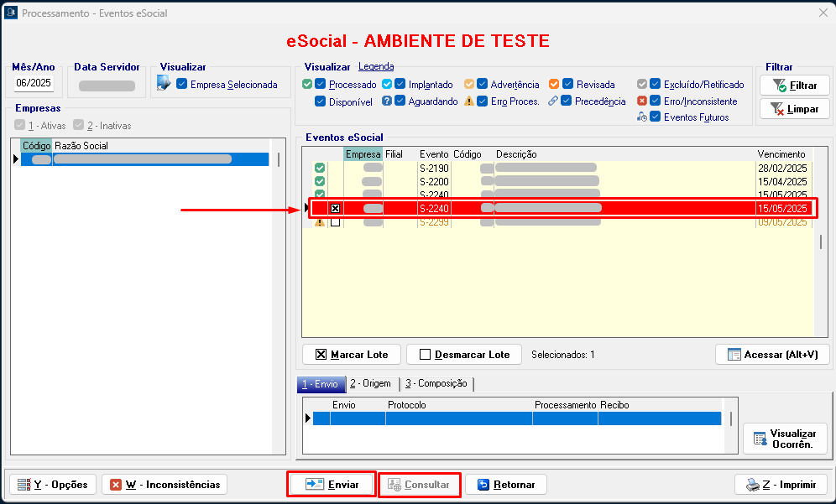Image resolution: width=836 pixels, height=504 pixels.
Task: Toggle the Erro/Inconsistente checkbox
Action: (656, 101)
